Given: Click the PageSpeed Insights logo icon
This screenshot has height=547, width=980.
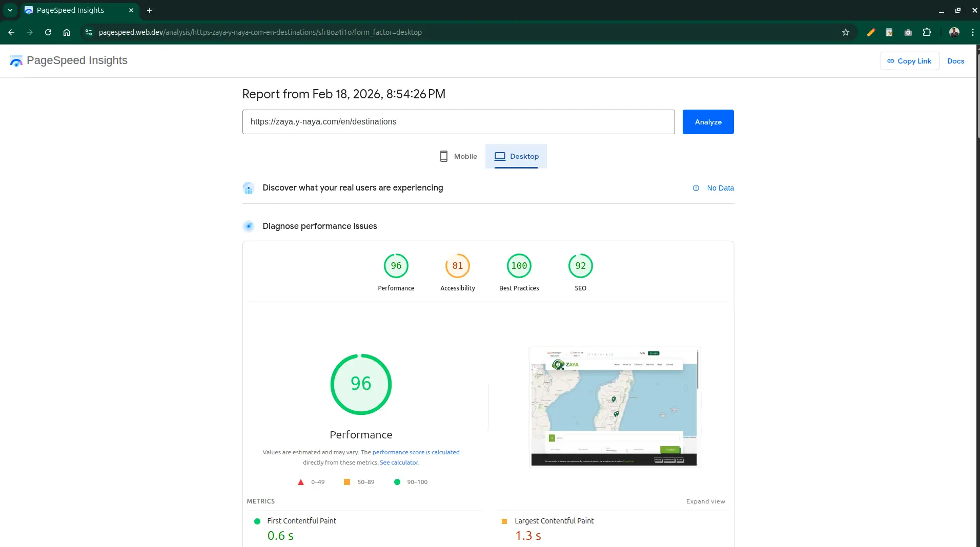Looking at the screenshot, I should tap(16, 61).
